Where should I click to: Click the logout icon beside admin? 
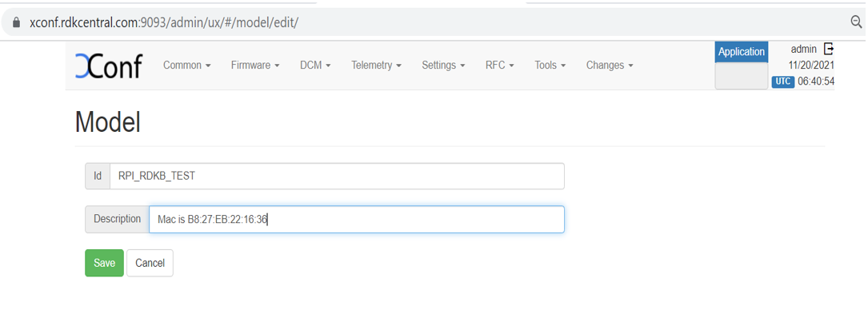[829, 50]
